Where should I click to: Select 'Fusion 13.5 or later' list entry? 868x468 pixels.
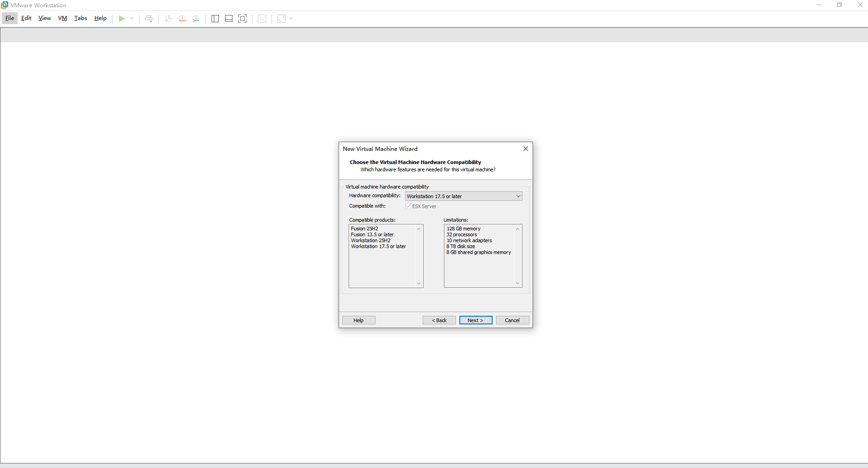tap(372, 234)
